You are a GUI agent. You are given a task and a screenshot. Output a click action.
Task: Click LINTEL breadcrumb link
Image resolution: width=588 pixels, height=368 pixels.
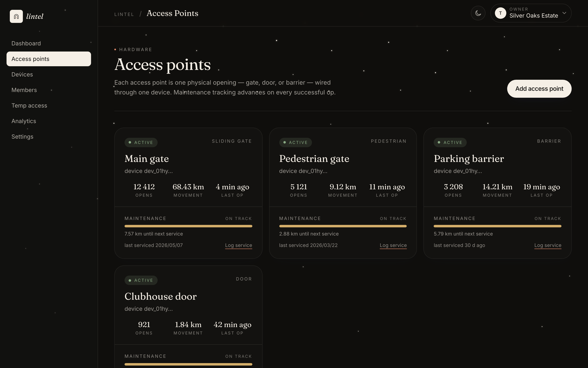click(x=124, y=14)
